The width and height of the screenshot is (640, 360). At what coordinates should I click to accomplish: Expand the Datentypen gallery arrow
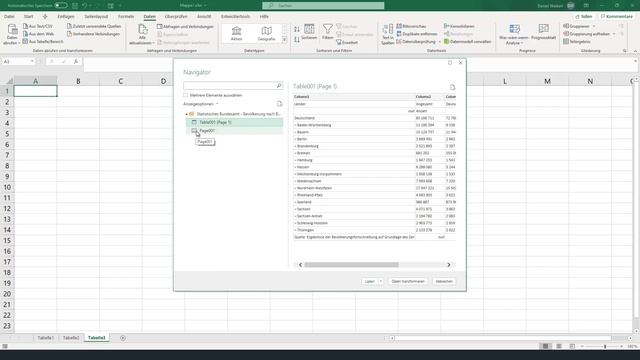click(284, 40)
